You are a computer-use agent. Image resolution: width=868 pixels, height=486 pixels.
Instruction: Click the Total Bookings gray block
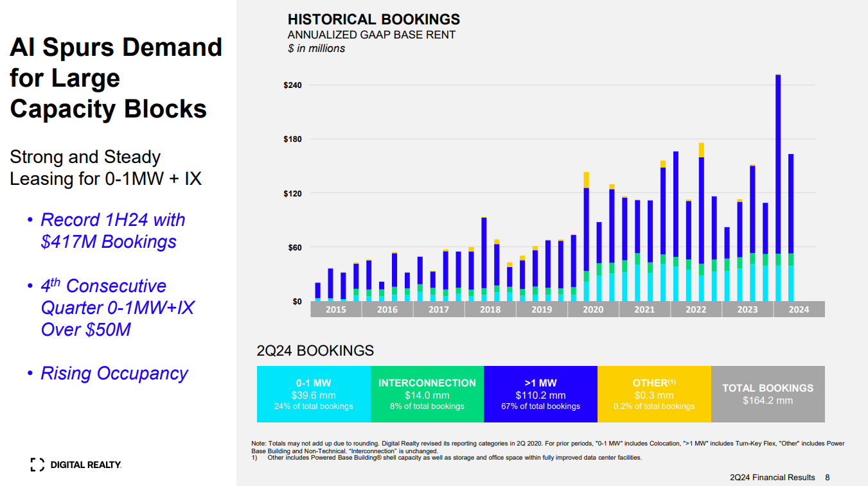click(768, 394)
